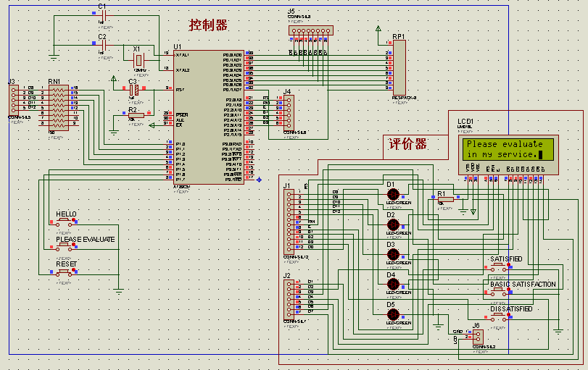Click the BASIC SATISFACTION push button

coord(499,292)
